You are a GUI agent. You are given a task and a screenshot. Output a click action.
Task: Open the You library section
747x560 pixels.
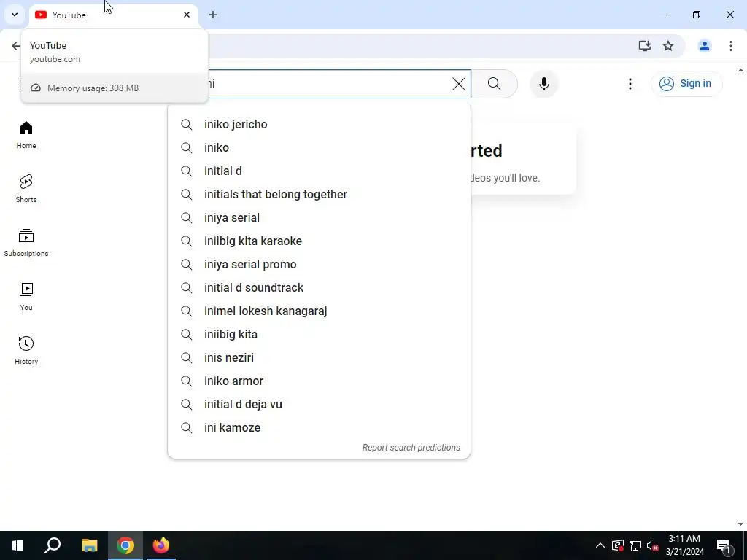point(26,296)
